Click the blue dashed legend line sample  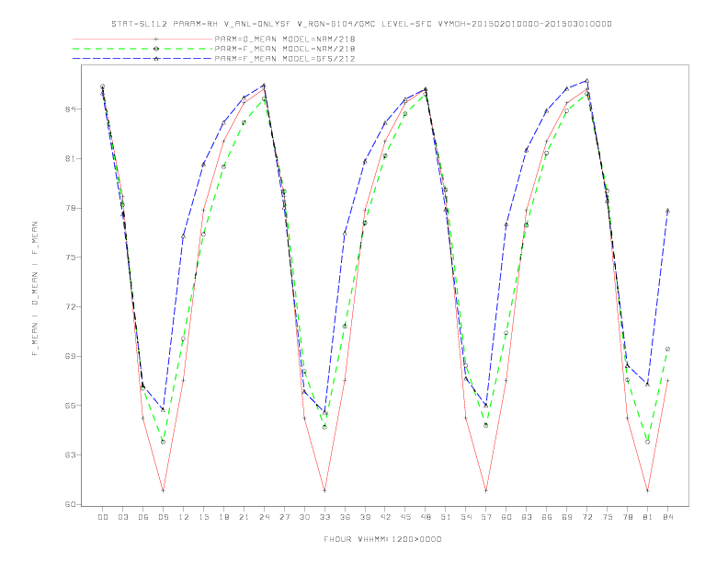(x=142, y=59)
